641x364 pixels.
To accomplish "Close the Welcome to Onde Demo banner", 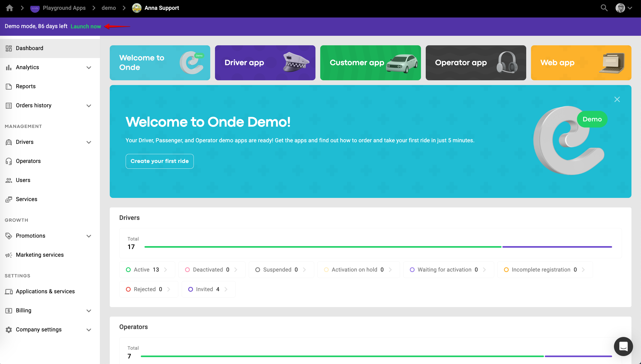I will coord(617,99).
